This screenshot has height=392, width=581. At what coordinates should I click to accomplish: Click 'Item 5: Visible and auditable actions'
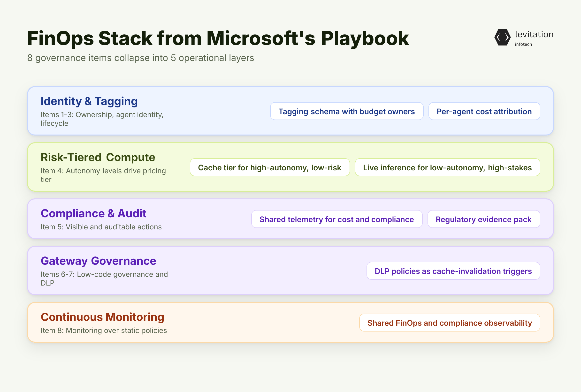(101, 227)
